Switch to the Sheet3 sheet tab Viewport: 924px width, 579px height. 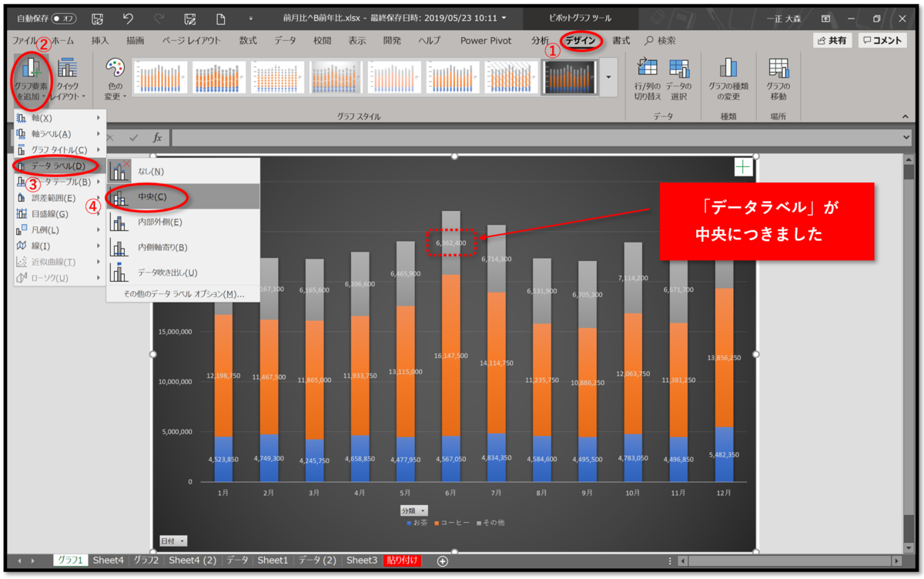(x=362, y=561)
